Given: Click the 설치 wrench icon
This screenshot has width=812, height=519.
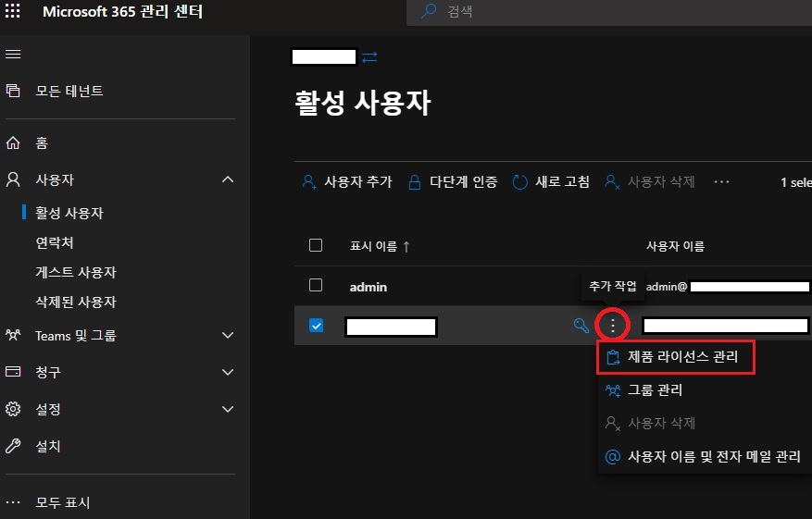Looking at the screenshot, I should point(13,446).
